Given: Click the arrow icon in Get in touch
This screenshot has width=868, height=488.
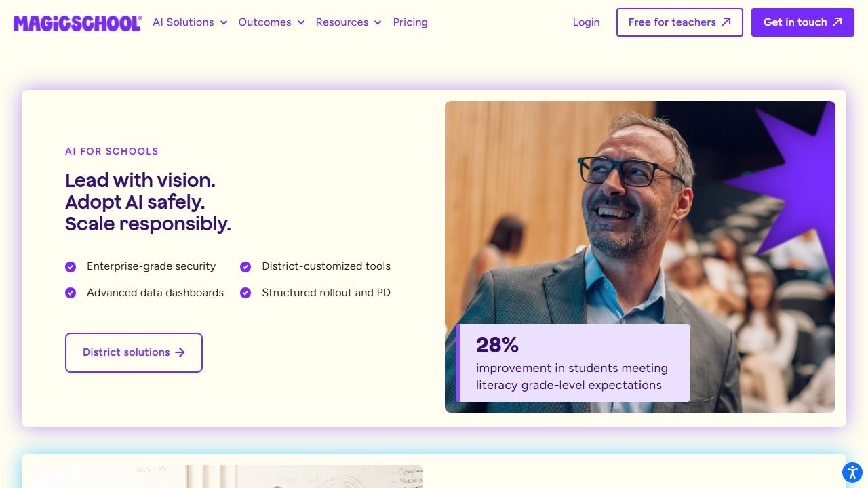Looking at the screenshot, I should [837, 22].
